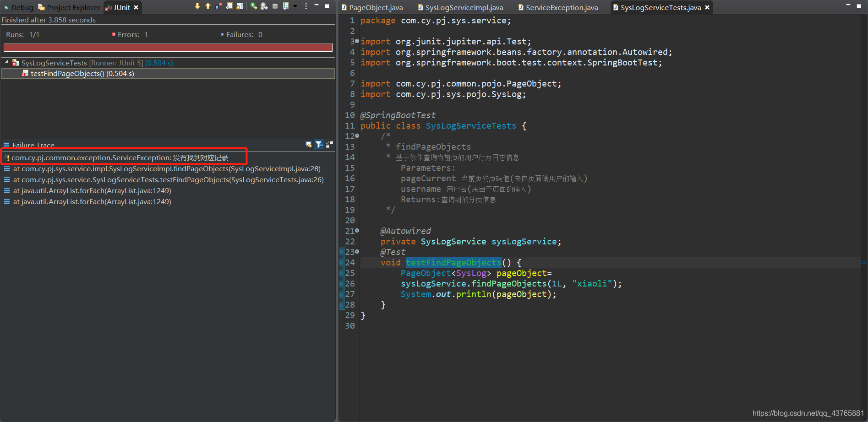Minimize the editor area

pyautogui.click(x=848, y=5)
